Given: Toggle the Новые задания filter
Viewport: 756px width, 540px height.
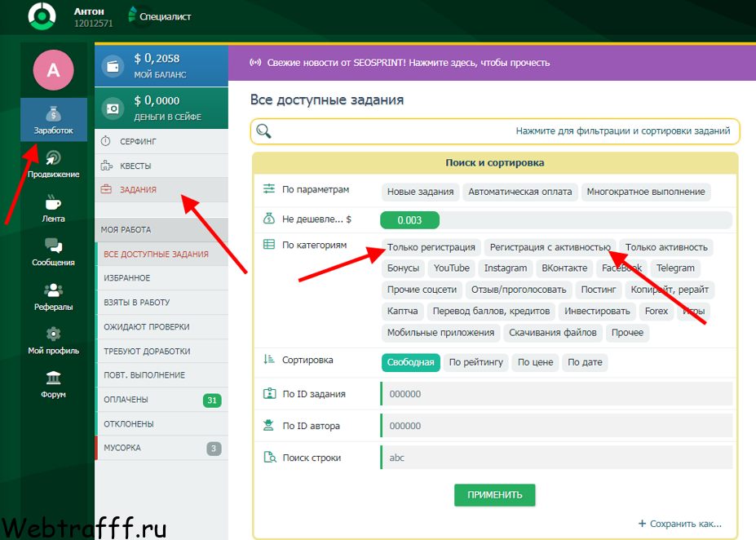Looking at the screenshot, I should coord(421,192).
